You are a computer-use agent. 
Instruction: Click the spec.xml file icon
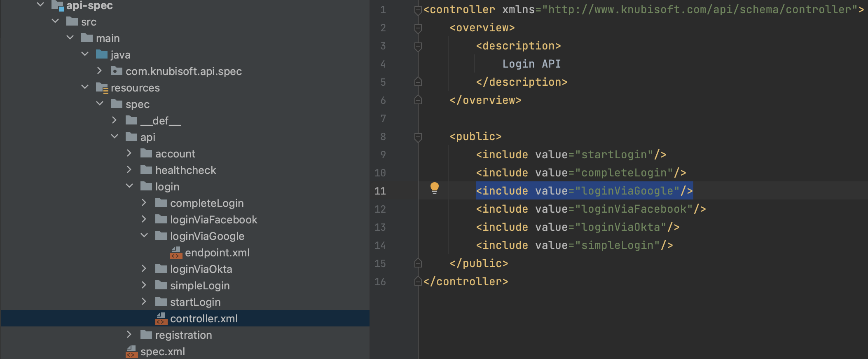131,352
